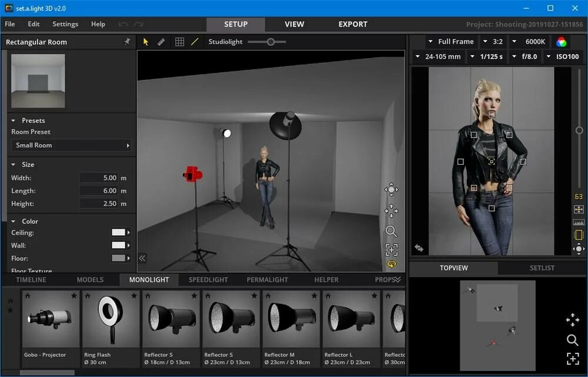The image size is (588, 377).
Task: Collapse left panel with double-arrow icon
Action: point(142,258)
